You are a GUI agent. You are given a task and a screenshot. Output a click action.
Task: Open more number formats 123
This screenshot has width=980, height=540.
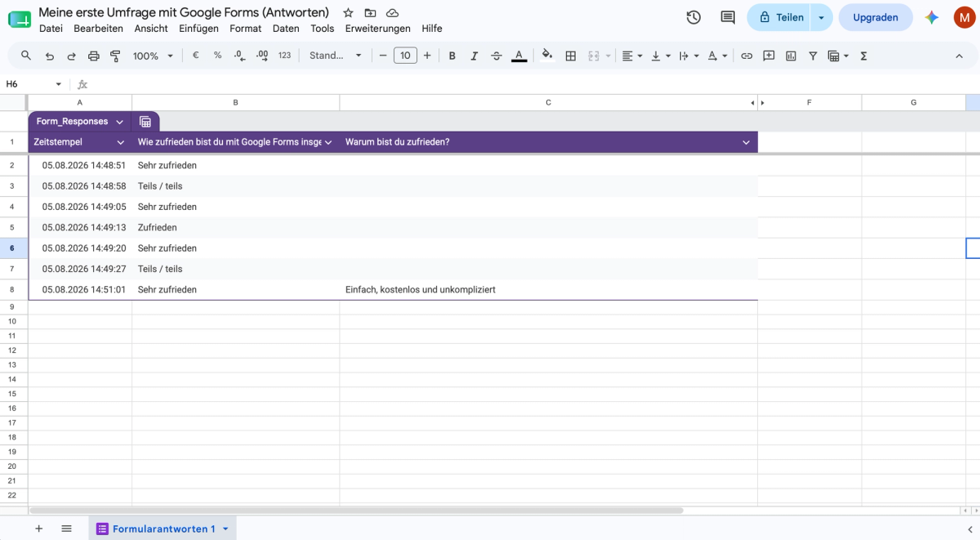point(284,56)
